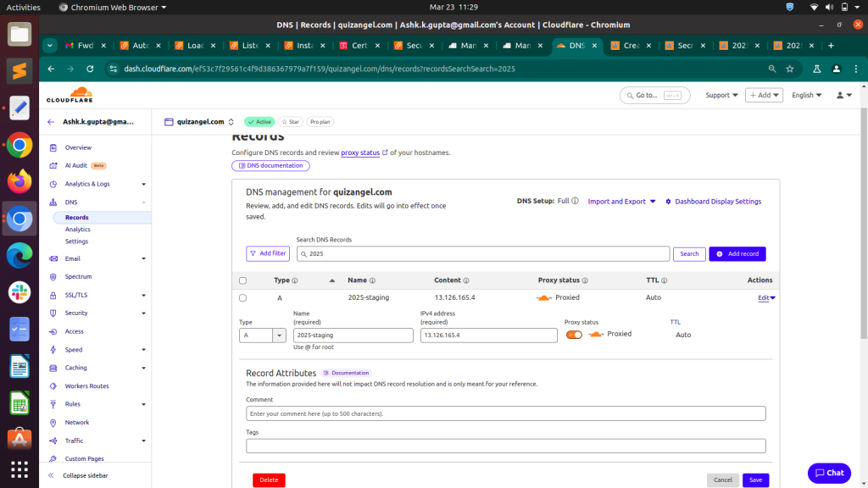Click the Tags input field
The height and width of the screenshot is (488, 868).
point(506,446)
